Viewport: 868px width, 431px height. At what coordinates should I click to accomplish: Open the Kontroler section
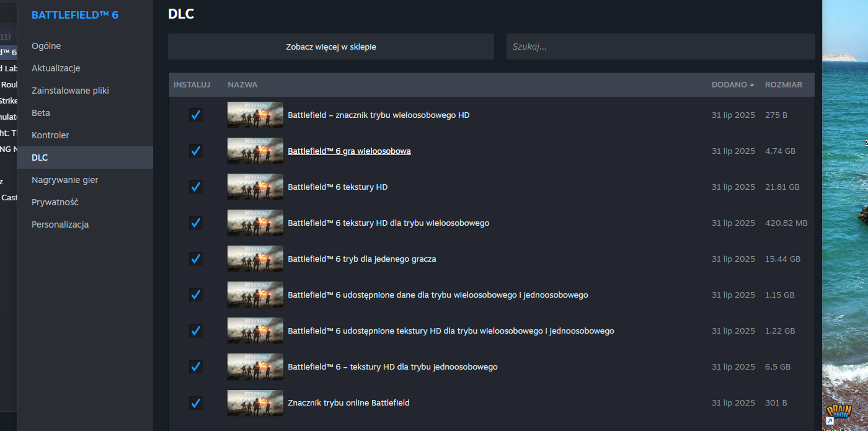[x=85, y=135]
